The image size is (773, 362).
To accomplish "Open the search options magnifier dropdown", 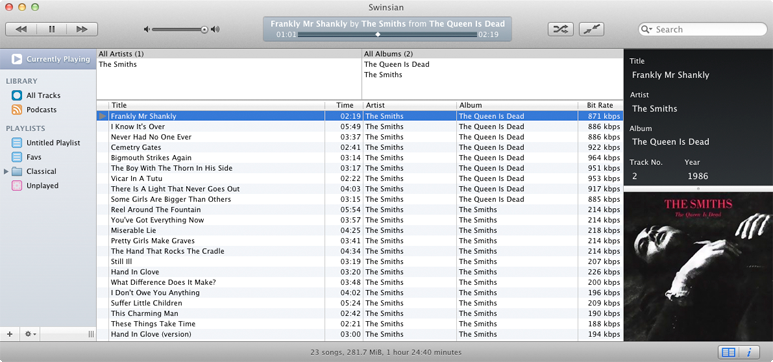I will pos(646,30).
